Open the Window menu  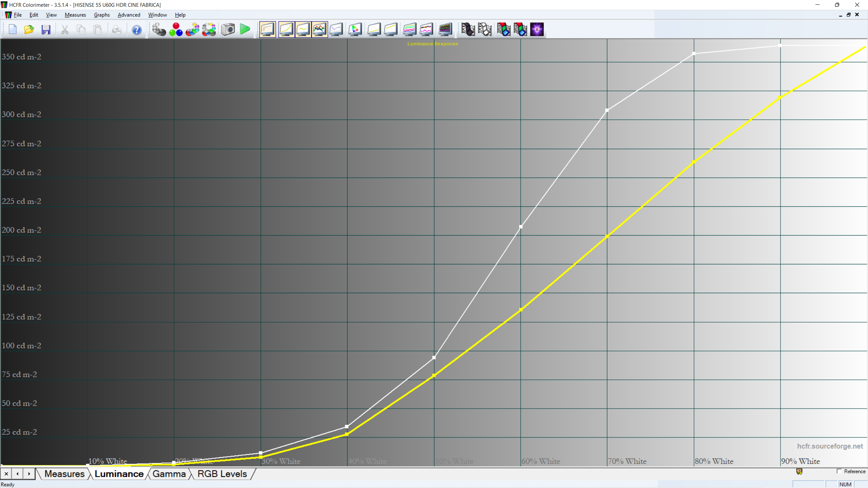point(157,15)
